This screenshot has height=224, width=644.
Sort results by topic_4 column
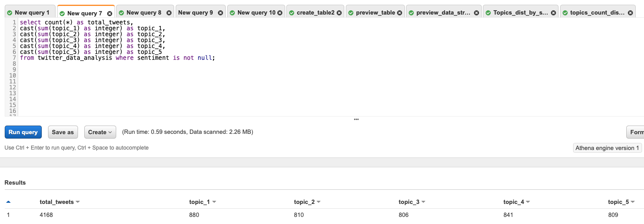pyautogui.click(x=517, y=202)
